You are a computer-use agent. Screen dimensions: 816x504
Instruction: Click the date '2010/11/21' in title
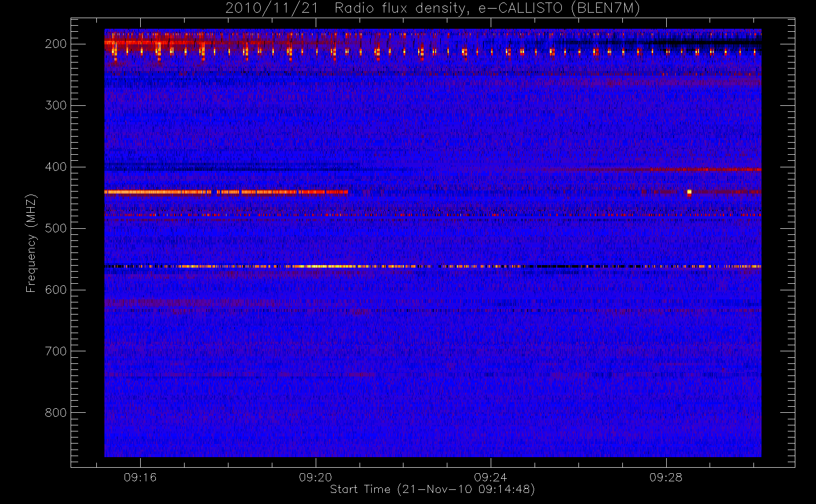272,9
